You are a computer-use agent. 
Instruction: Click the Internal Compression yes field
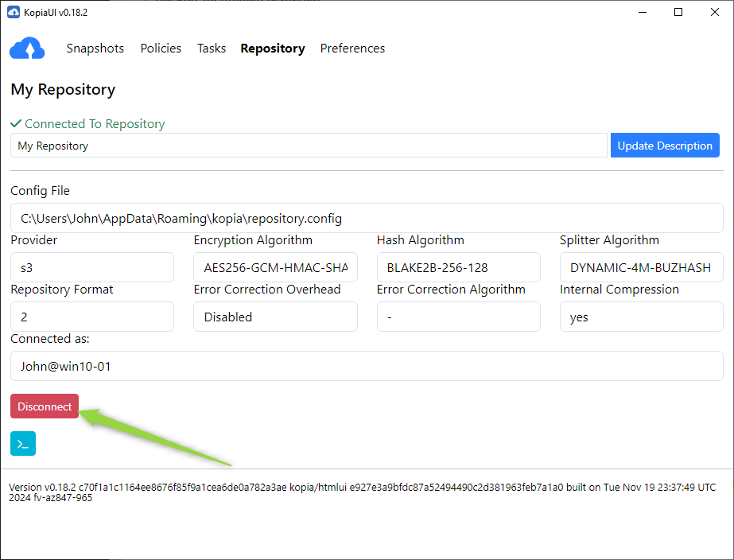[x=642, y=317]
